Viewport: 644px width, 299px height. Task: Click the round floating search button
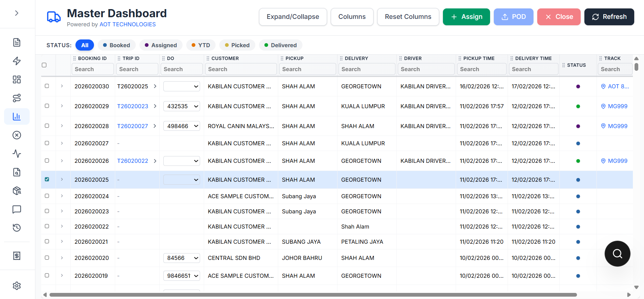tap(617, 253)
